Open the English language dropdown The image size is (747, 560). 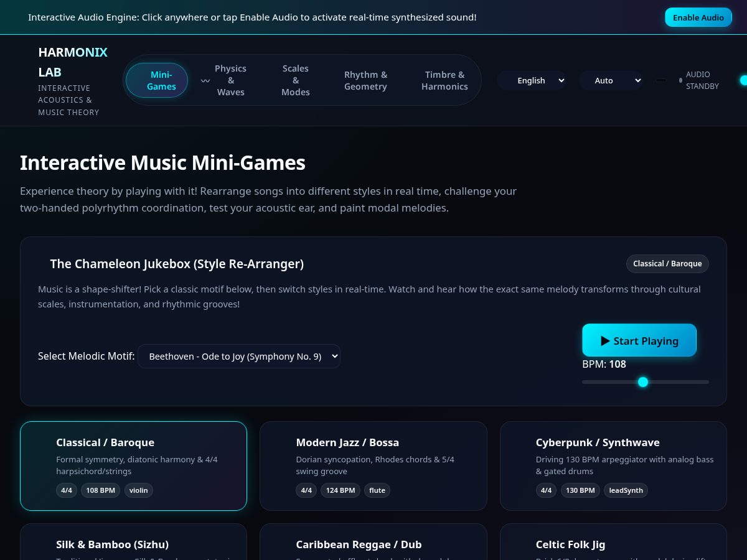532,80
